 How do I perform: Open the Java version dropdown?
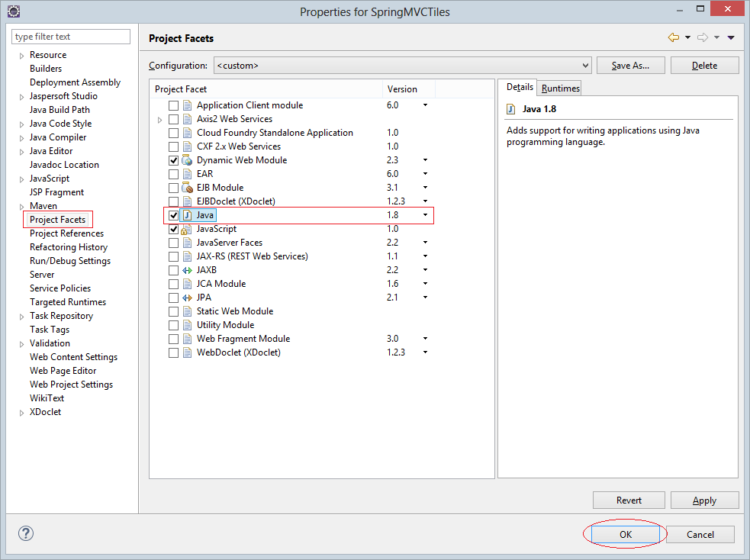pyautogui.click(x=425, y=215)
